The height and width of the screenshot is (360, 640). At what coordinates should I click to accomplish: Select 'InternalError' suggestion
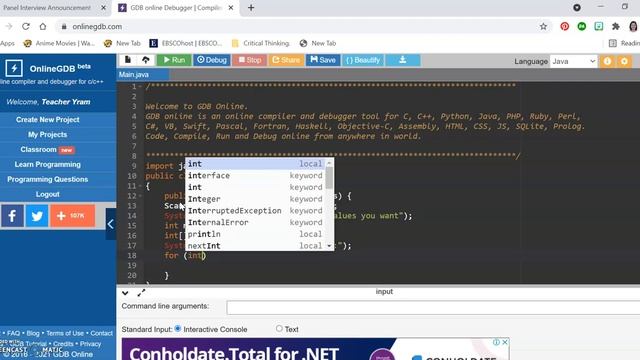(x=256, y=222)
